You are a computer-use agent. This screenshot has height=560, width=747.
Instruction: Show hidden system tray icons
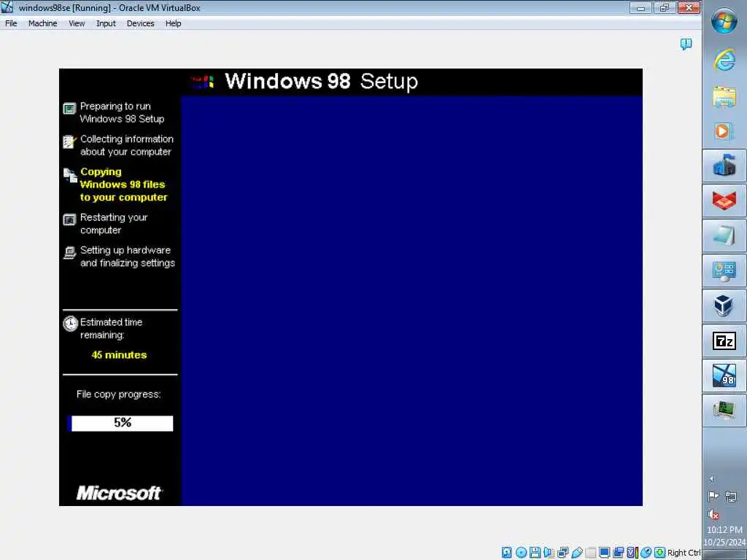[x=712, y=478]
